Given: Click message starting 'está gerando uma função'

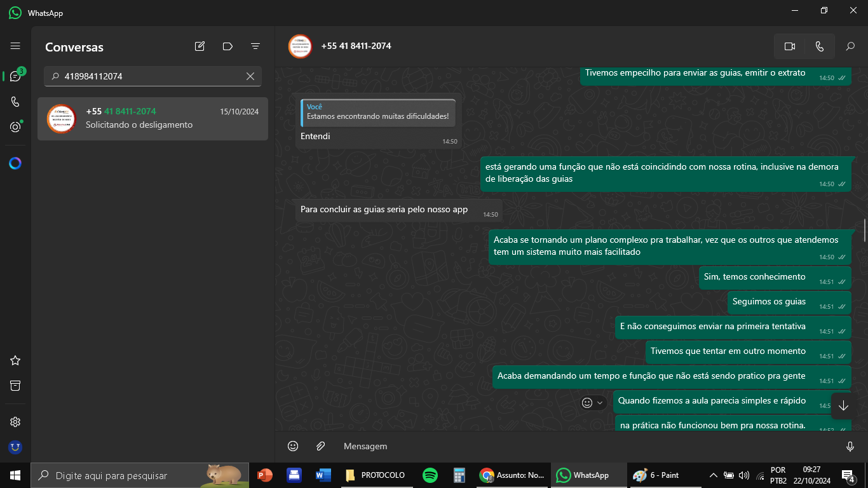Looking at the screenshot, I should [x=665, y=173].
